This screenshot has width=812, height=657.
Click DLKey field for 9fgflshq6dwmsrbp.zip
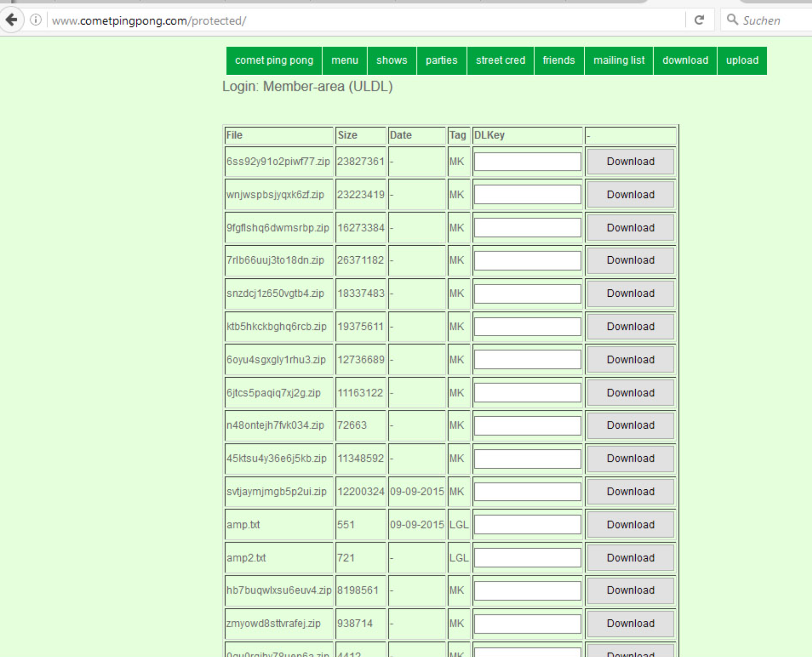click(x=527, y=228)
